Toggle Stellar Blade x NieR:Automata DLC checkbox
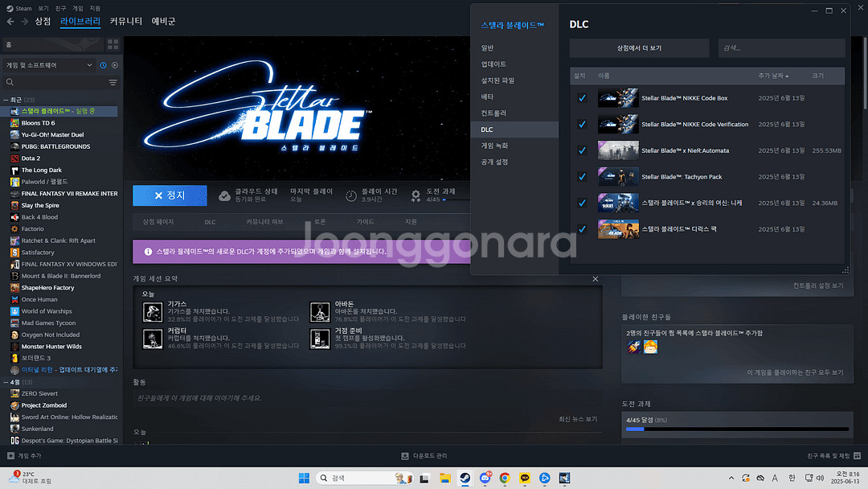868x489 pixels. pyautogui.click(x=582, y=150)
